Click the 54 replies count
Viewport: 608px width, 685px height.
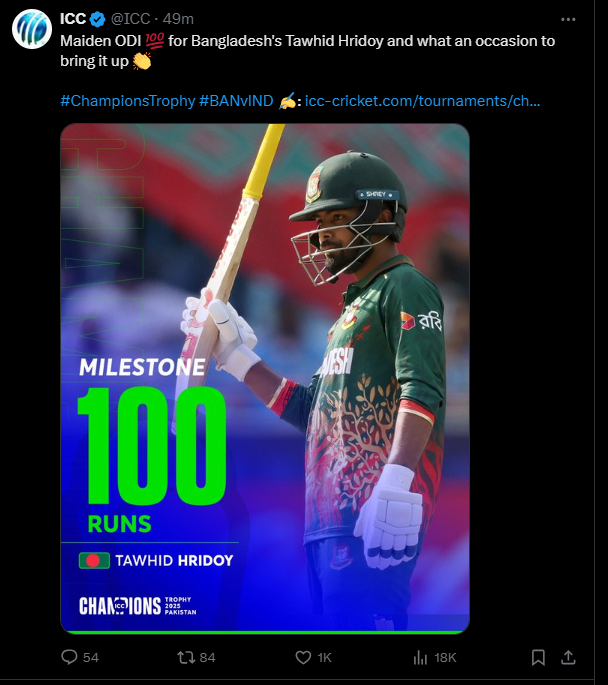click(x=91, y=657)
